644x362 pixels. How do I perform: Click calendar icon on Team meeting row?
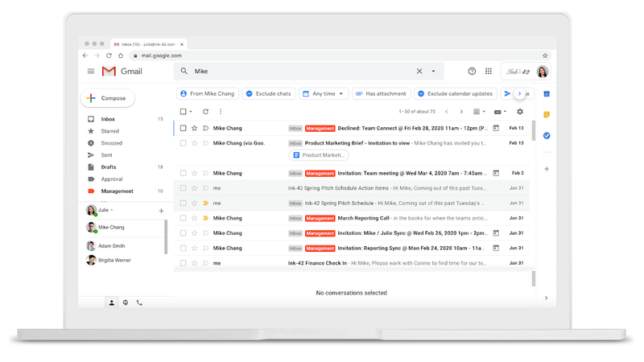coord(496,173)
